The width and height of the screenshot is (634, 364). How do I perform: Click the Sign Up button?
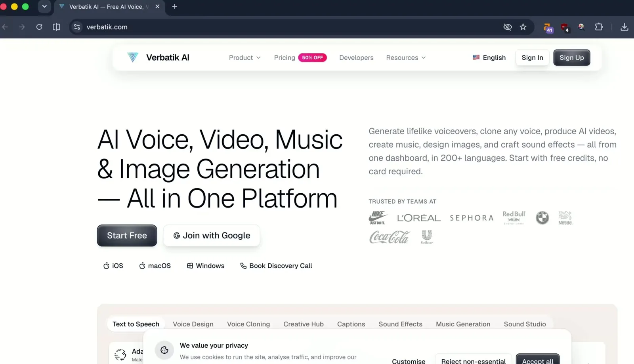point(572,58)
